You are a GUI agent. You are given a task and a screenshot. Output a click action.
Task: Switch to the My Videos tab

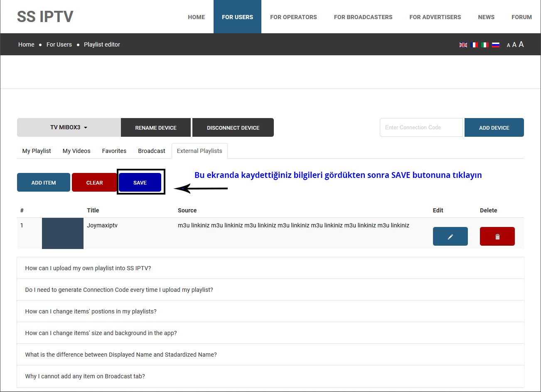[76, 151]
